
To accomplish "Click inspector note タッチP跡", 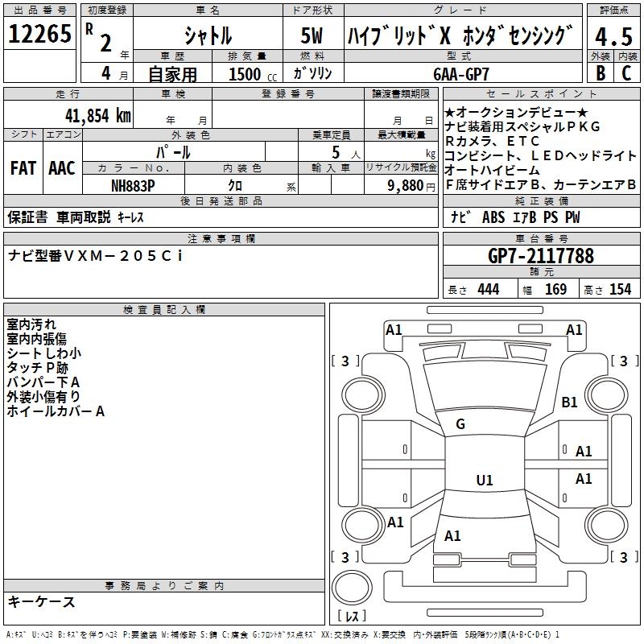I will pyautogui.click(x=37, y=368).
